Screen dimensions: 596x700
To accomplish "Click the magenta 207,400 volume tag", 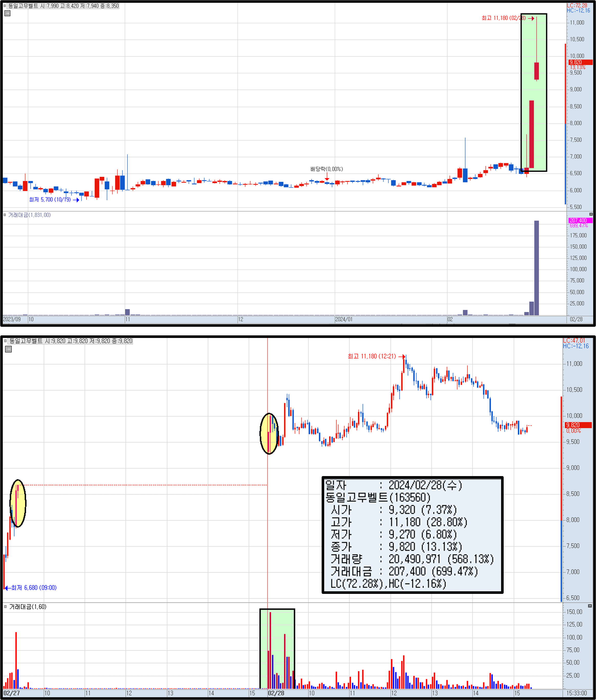I will 580,220.
